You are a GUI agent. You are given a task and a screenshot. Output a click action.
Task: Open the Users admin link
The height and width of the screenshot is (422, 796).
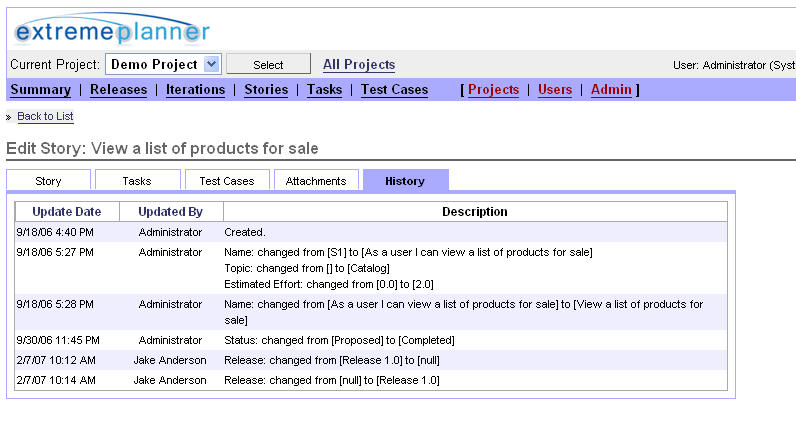(555, 90)
